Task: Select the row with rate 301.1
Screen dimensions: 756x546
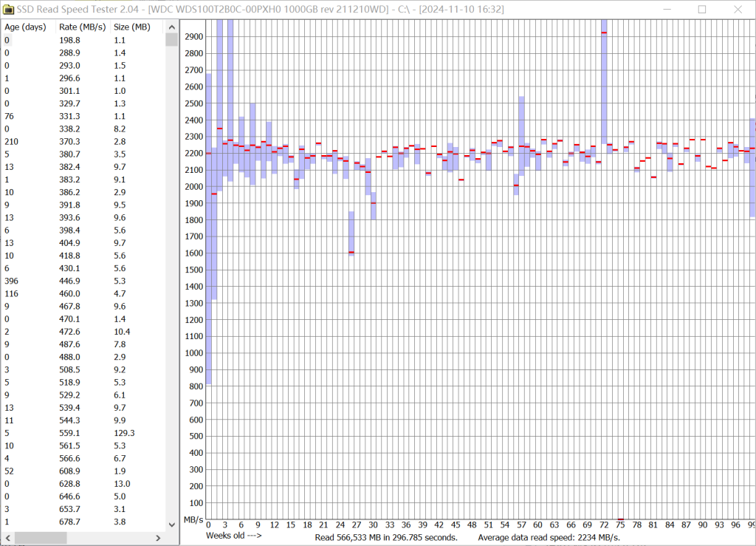Action: 83,91
